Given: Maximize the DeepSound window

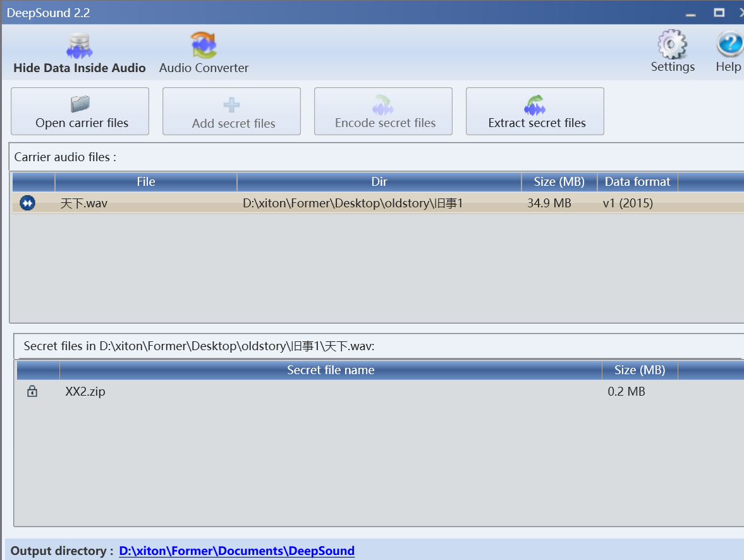Looking at the screenshot, I should pos(719,12).
